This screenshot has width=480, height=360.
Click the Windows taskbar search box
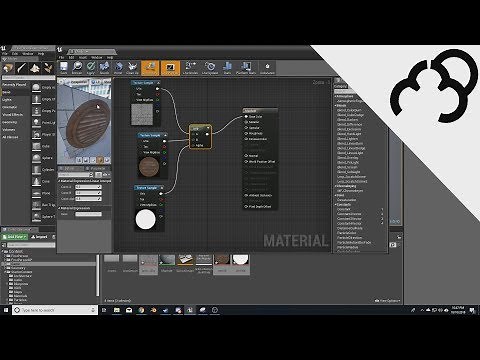55,310
